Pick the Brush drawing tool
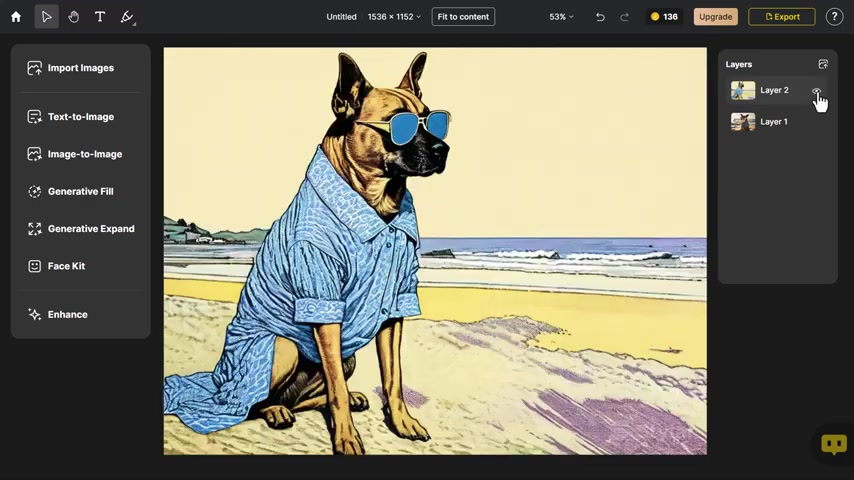 coord(127,17)
